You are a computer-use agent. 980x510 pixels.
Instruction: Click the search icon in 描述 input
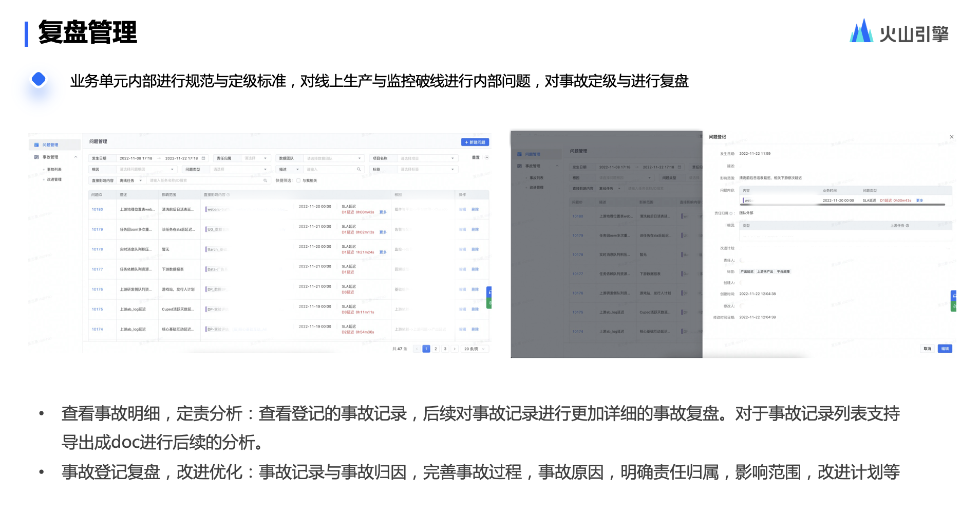(359, 169)
